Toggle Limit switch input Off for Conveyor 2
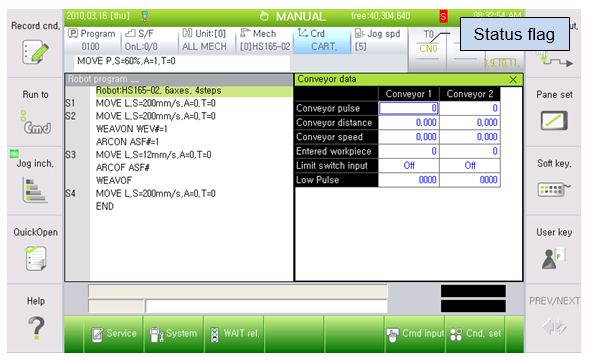591x361 pixels. (470, 165)
